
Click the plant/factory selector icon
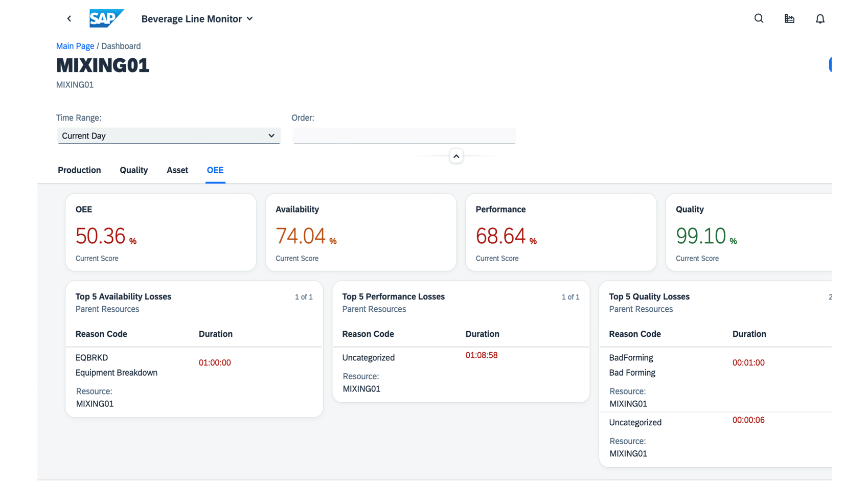coord(789,18)
